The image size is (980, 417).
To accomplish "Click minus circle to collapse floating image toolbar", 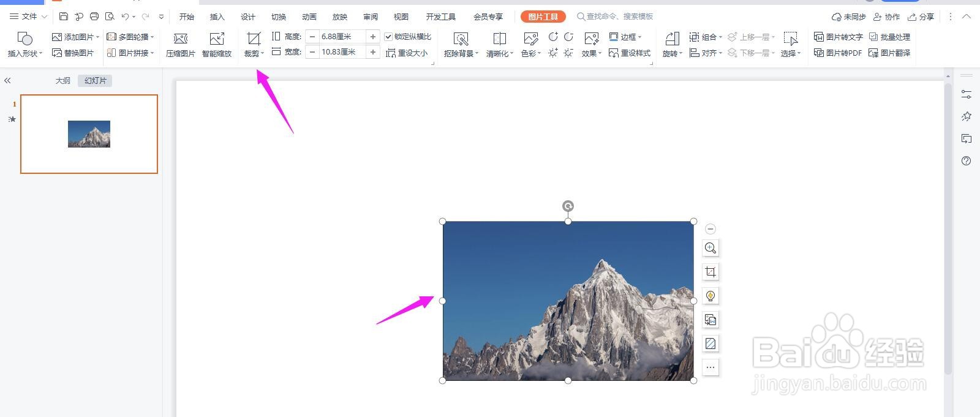I will (x=710, y=229).
